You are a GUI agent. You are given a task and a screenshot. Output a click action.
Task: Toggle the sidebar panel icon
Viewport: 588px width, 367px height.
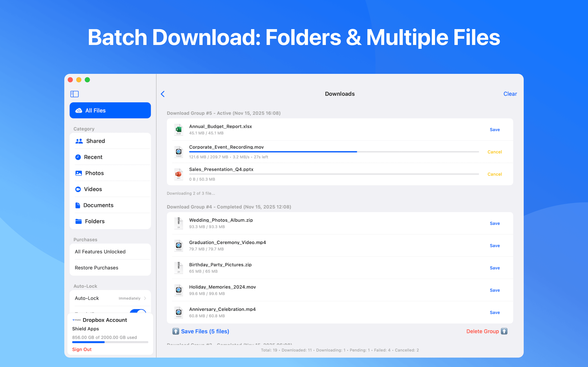point(74,94)
